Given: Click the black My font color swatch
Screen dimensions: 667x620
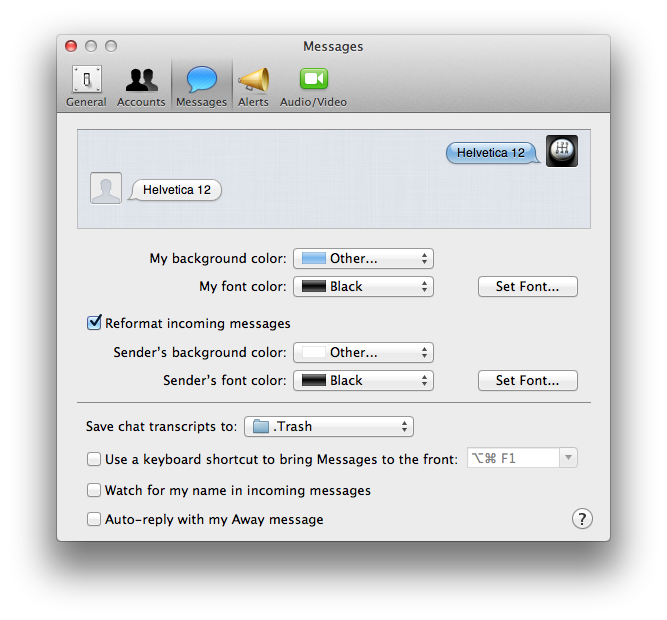Looking at the screenshot, I should pos(314,287).
